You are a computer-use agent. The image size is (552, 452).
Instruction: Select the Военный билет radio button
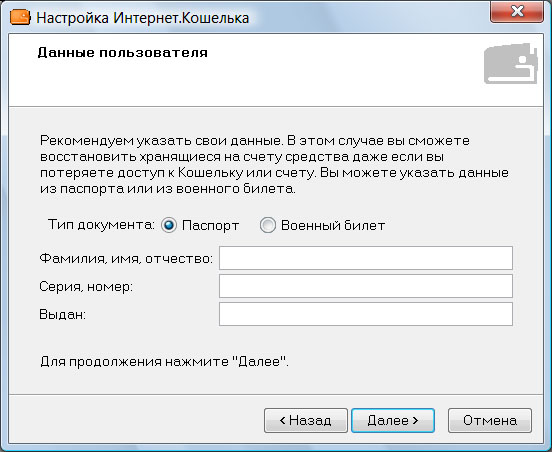(268, 225)
